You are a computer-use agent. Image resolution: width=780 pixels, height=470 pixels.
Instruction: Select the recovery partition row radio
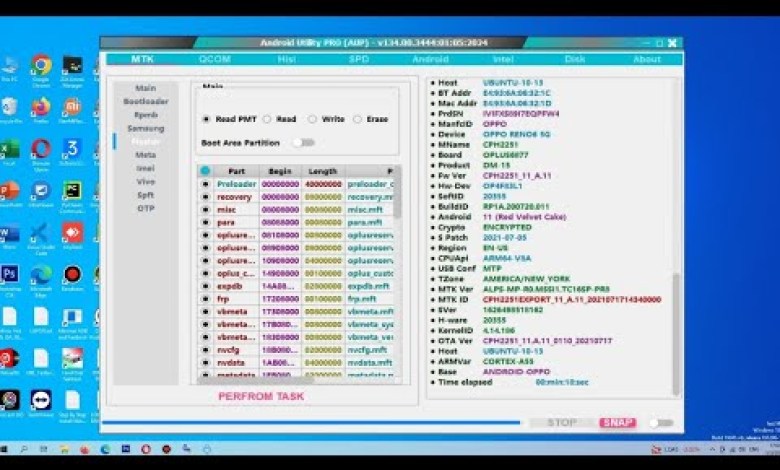click(x=205, y=197)
